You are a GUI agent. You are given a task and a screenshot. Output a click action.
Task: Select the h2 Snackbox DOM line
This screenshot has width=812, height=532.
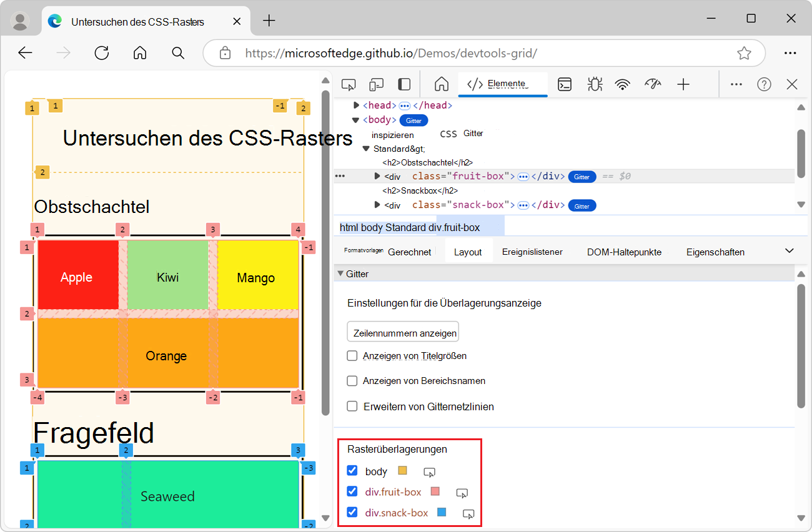420,191
